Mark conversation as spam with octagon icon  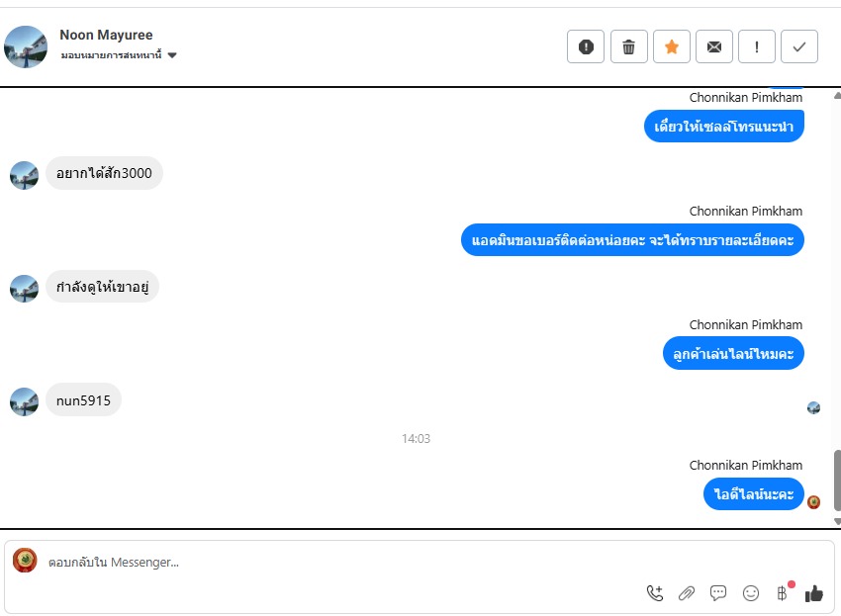(586, 46)
